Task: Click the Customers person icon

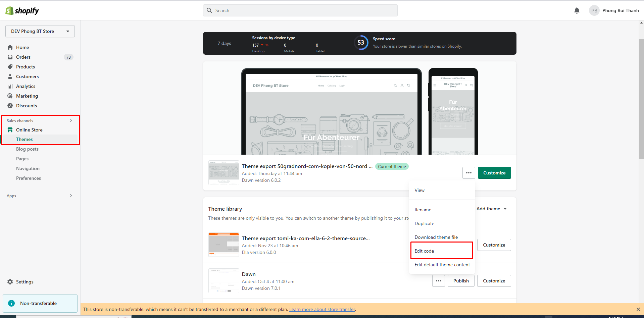Action: point(10,76)
